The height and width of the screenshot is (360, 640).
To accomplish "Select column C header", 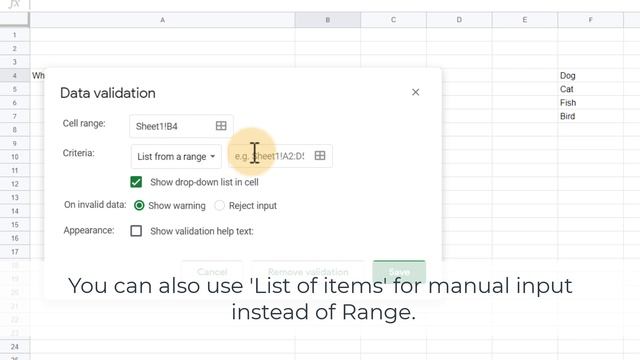I will coord(393,20).
